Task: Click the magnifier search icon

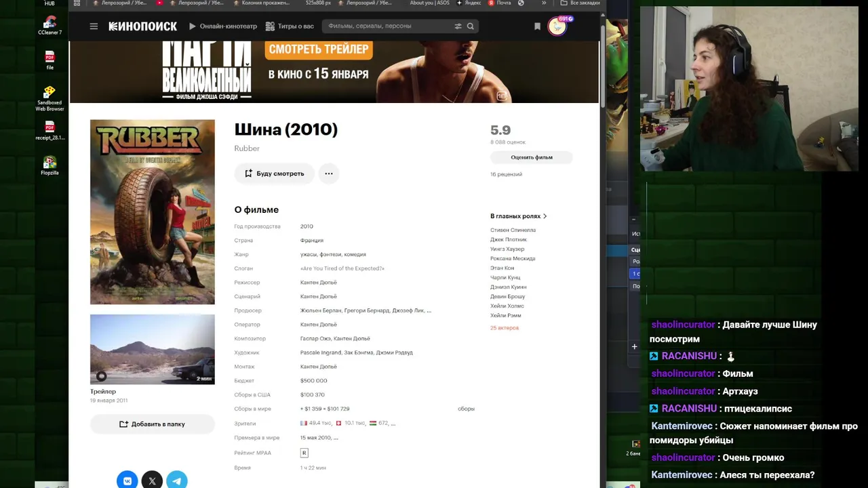Action: pos(471,26)
